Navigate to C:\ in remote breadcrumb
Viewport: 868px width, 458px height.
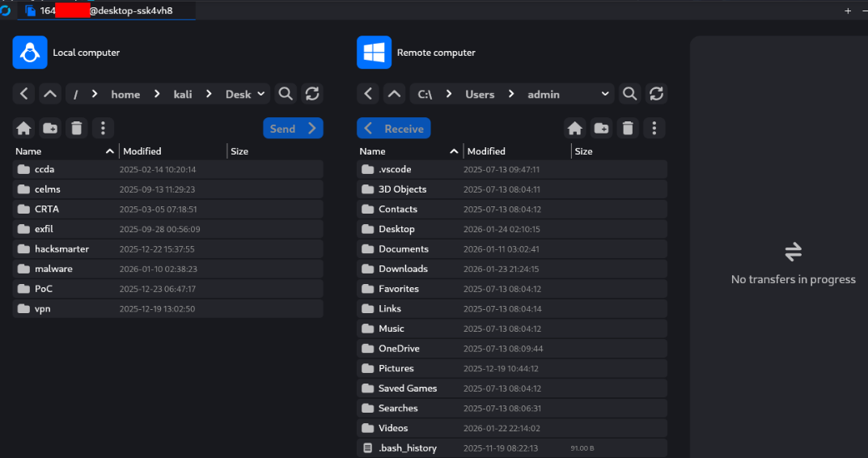425,95
